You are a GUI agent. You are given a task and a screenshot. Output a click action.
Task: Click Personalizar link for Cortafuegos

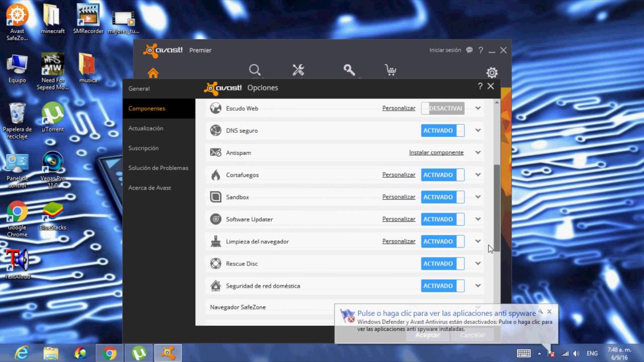(398, 174)
